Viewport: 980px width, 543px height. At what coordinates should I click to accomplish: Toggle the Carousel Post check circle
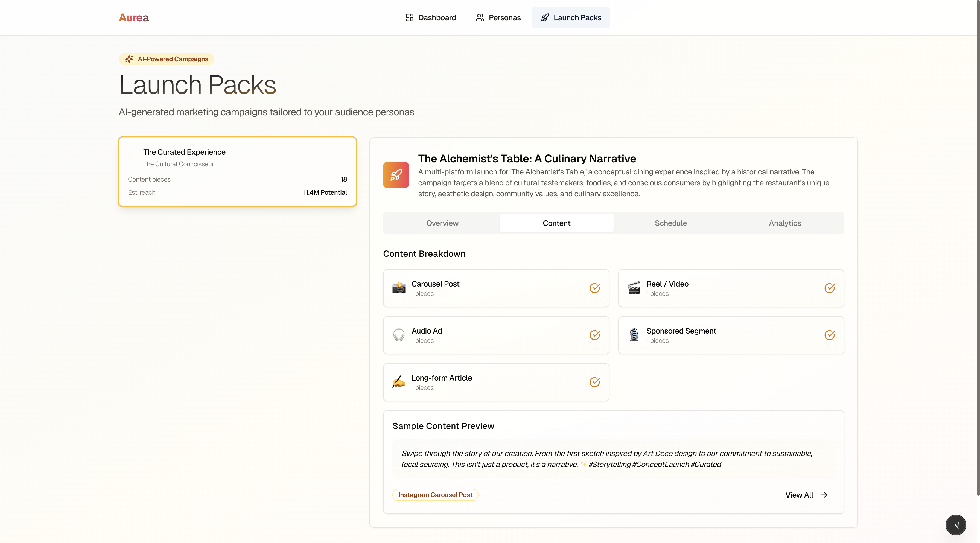[595, 288]
